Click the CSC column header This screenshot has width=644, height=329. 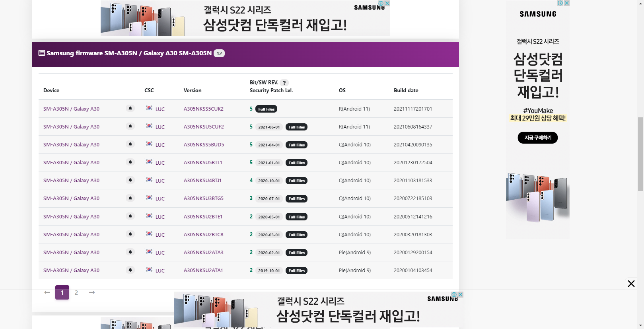[149, 90]
